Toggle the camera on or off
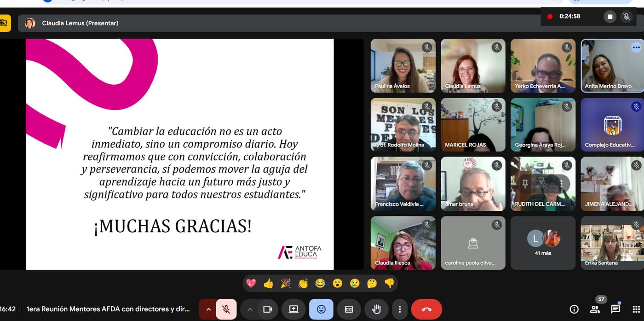 [x=268, y=309]
